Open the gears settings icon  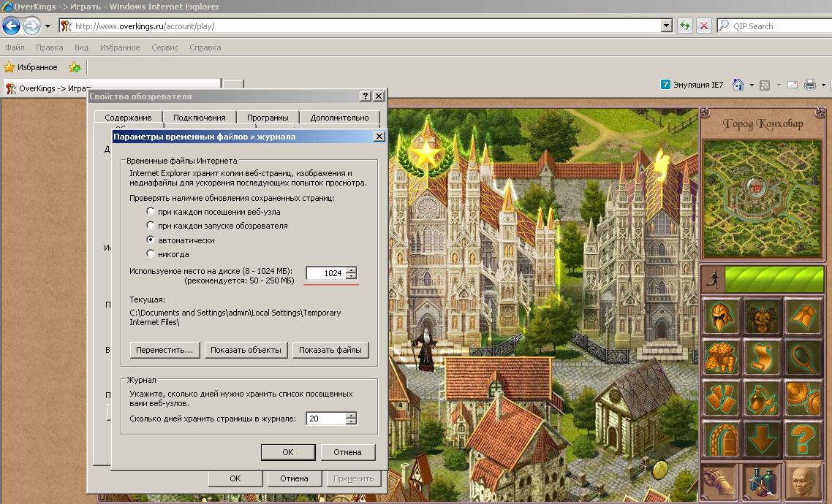click(803, 398)
